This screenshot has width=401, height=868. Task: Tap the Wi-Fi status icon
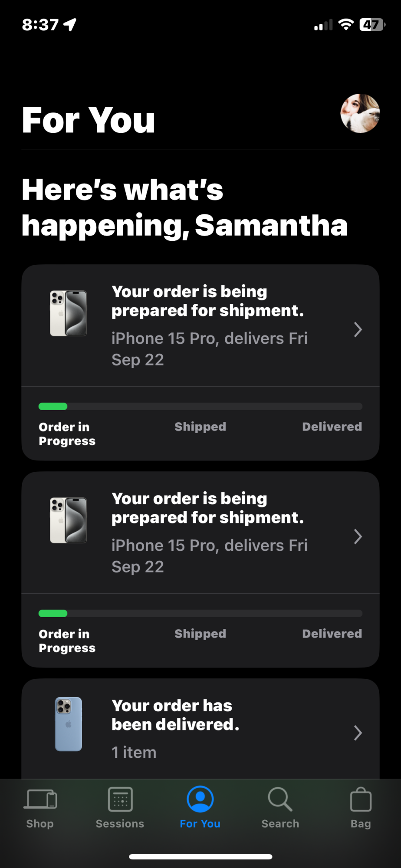click(x=346, y=25)
